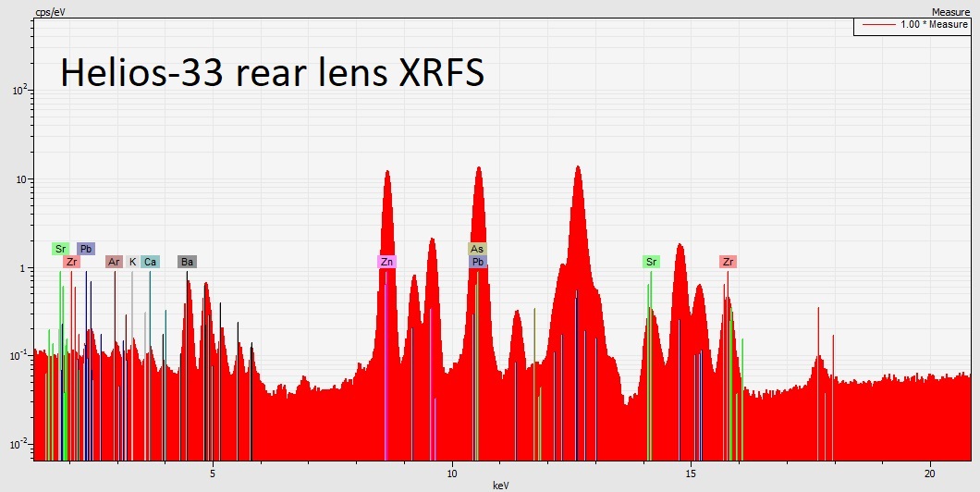Click the keV x-axis unit label

point(500,486)
